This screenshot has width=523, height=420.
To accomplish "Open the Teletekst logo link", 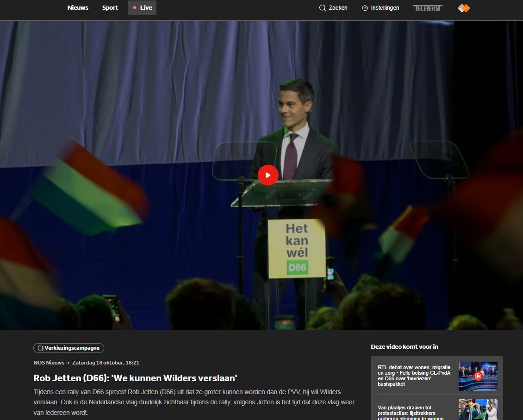I will coord(428,8).
